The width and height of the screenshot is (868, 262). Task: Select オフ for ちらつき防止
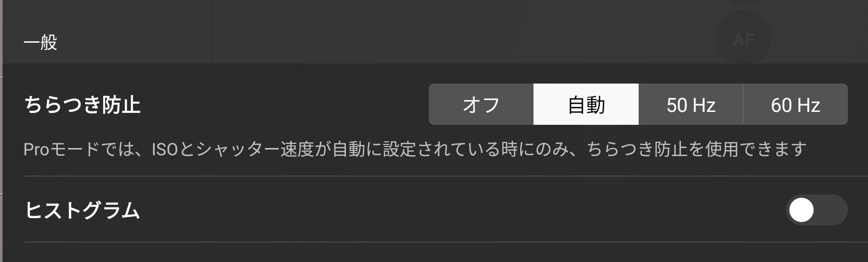point(481,105)
